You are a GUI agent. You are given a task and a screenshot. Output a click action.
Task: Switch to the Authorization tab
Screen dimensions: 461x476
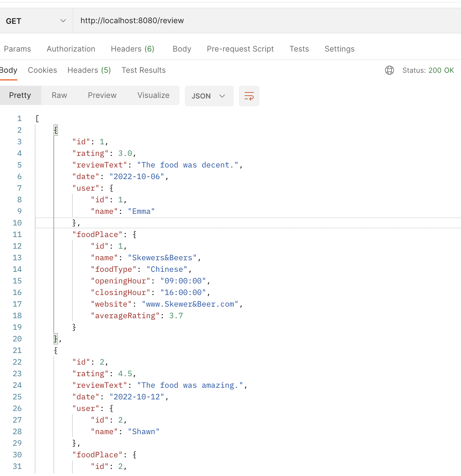(71, 49)
